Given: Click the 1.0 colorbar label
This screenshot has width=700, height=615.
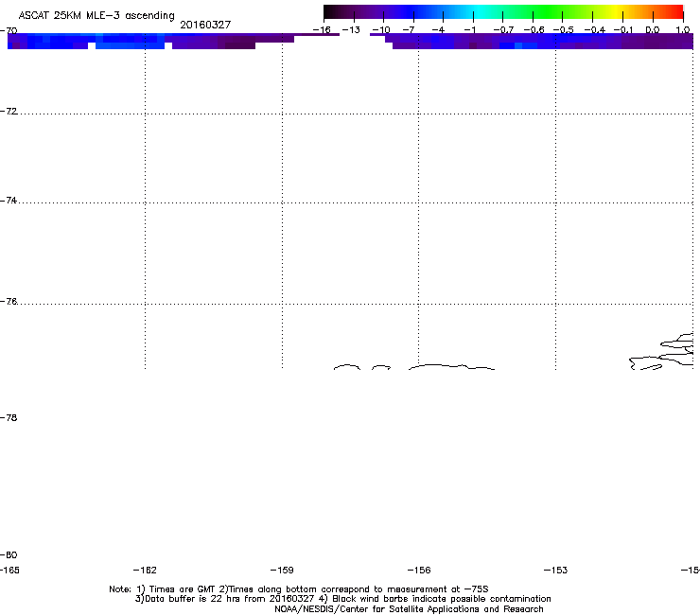Looking at the screenshot, I should pos(683,30).
